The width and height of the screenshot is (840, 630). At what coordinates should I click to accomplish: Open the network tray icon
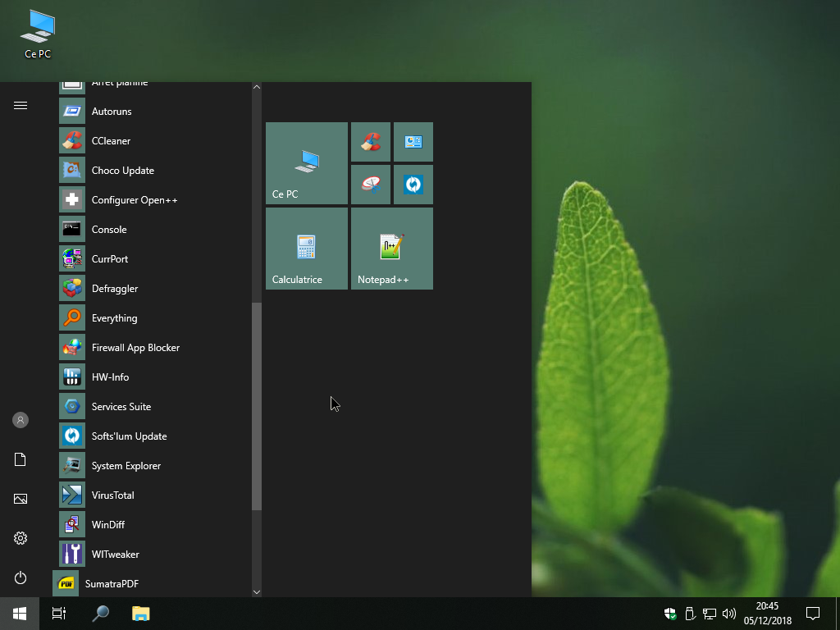(710, 614)
